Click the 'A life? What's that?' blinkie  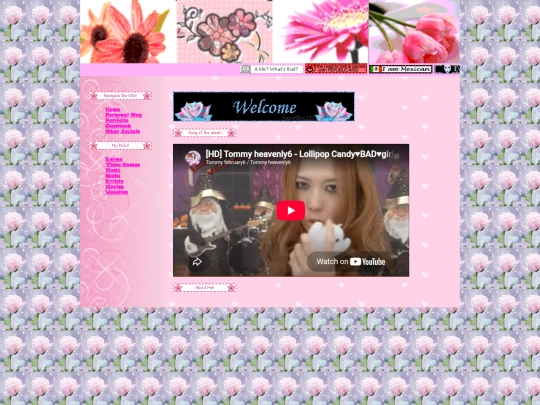[271, 69]
